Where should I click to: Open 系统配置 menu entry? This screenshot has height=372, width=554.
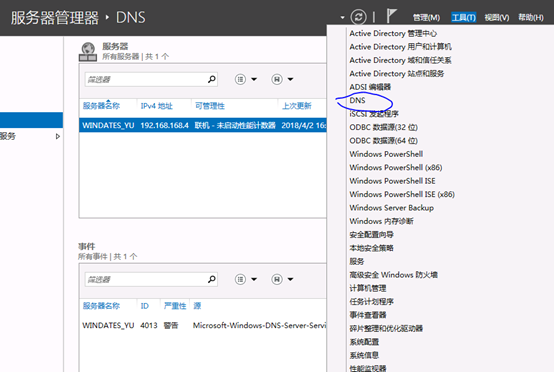click(x=364, y=342)
